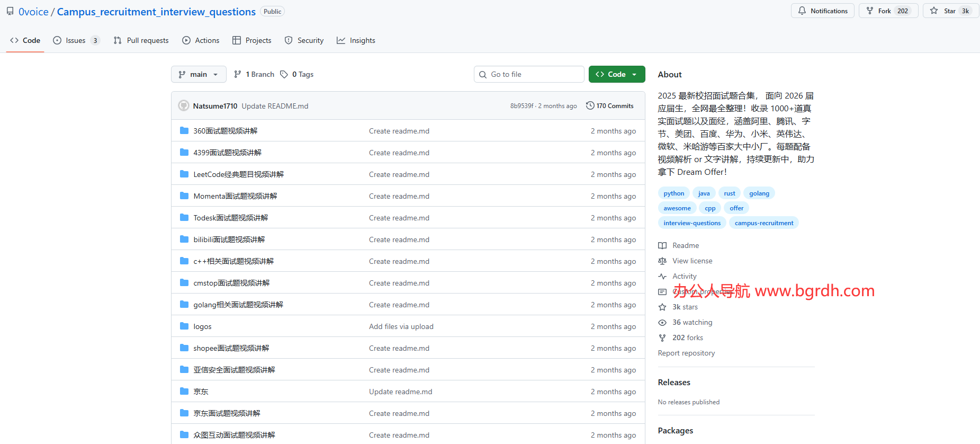Open the Issues tab

76,41
